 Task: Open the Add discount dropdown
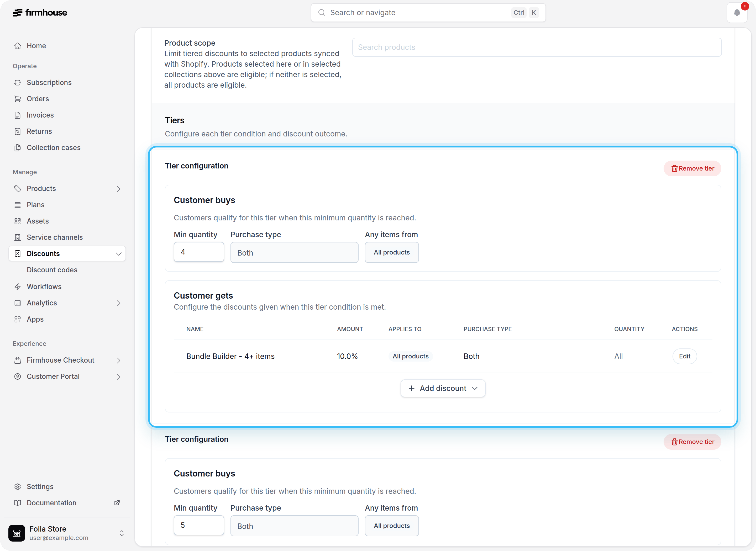tap(443, 388)
